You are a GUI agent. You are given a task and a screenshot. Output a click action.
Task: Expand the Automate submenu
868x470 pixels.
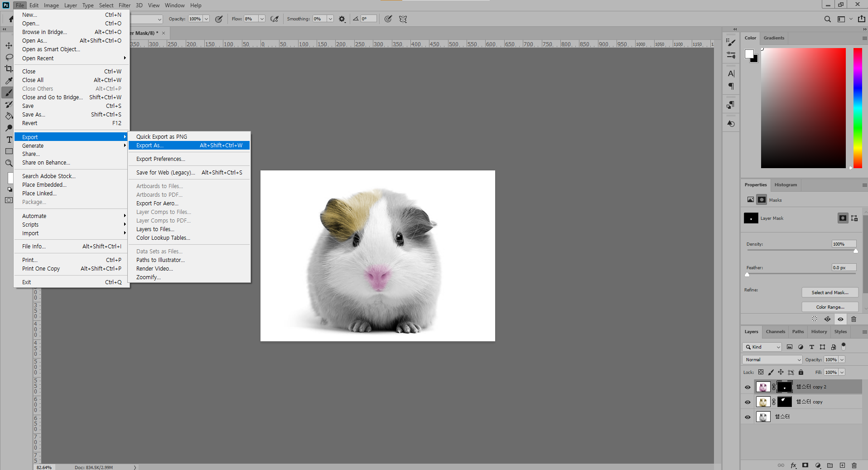[72, 216]
